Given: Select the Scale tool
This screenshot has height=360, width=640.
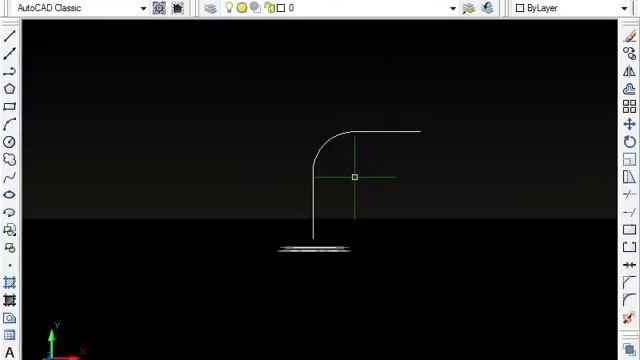Looking at the screenshot, I should pyautogui.click(x=629, y=159).
